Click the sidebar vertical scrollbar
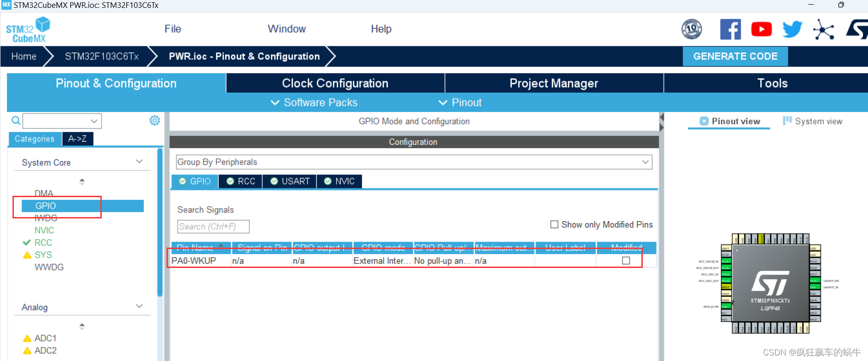Screen dimensions: 868x361 point(160,222)
